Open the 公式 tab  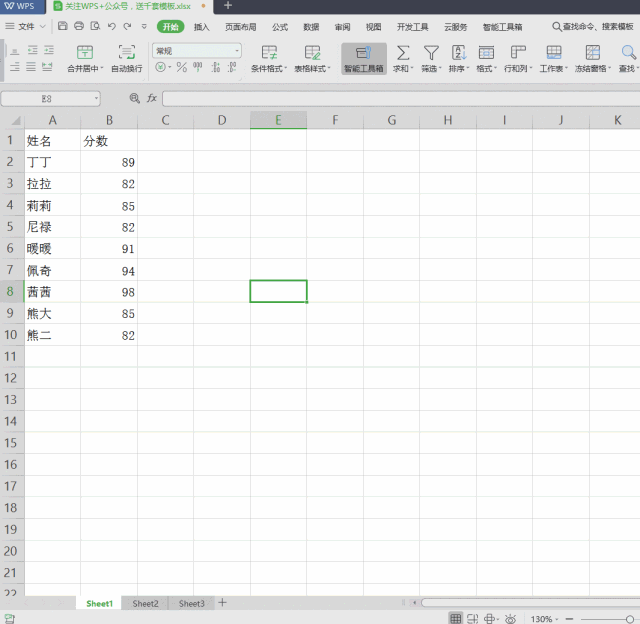click(280, 27)
